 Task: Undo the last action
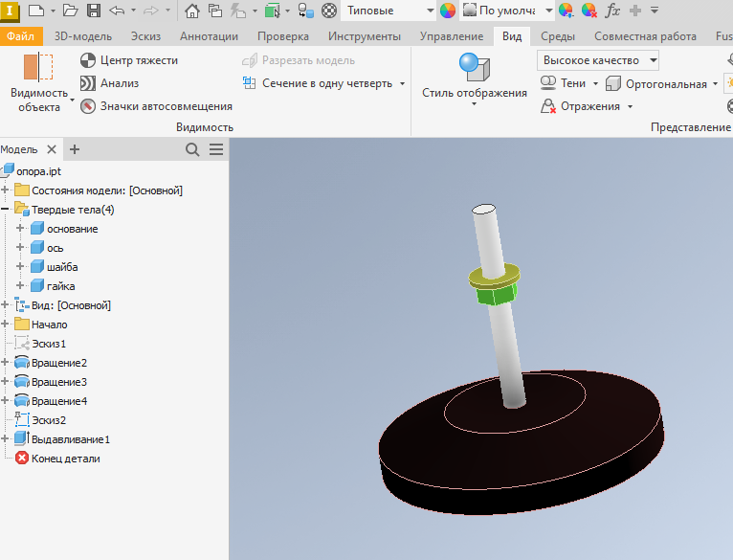point(117,11)
